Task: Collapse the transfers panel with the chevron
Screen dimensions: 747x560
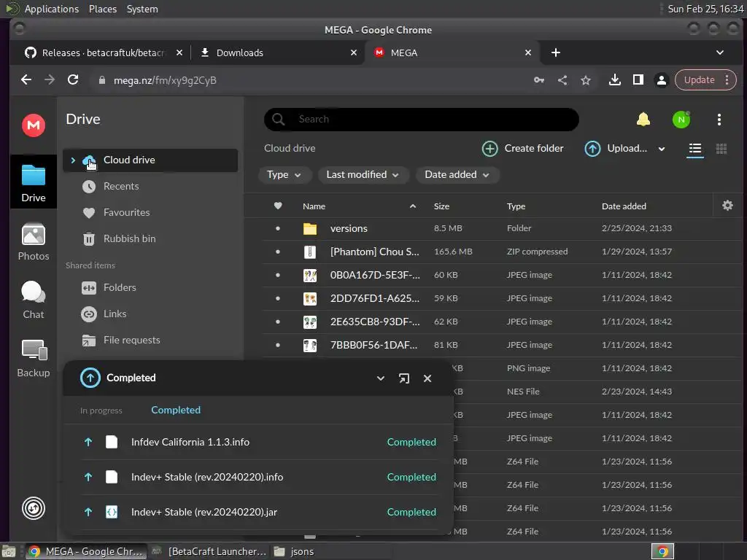Action: 381,378
